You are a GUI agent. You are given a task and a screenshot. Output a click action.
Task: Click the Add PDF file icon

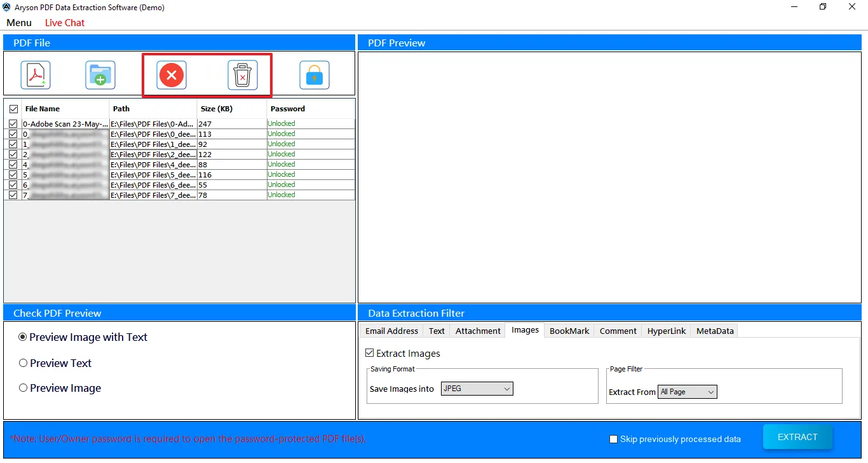click(x=36, y=75)
